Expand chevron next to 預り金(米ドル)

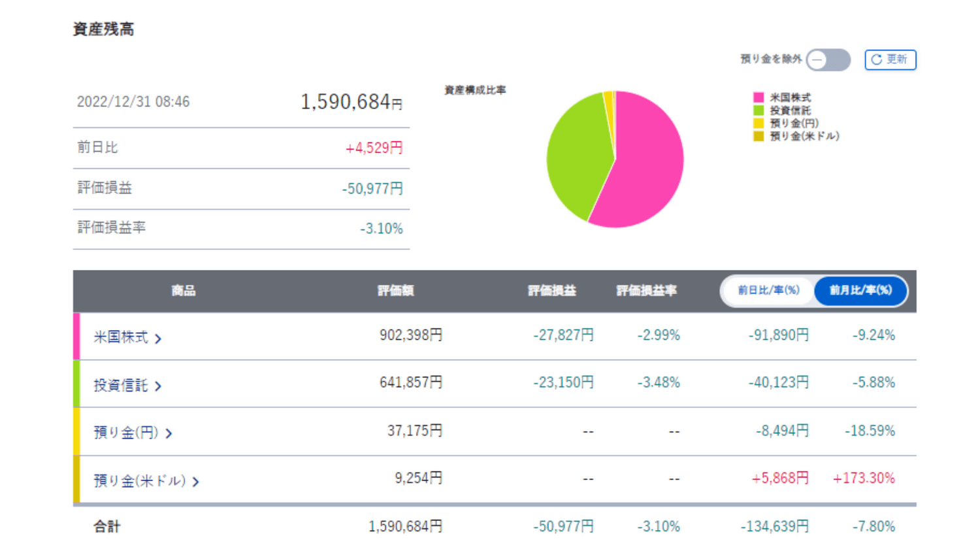click(x=195, y=482)
